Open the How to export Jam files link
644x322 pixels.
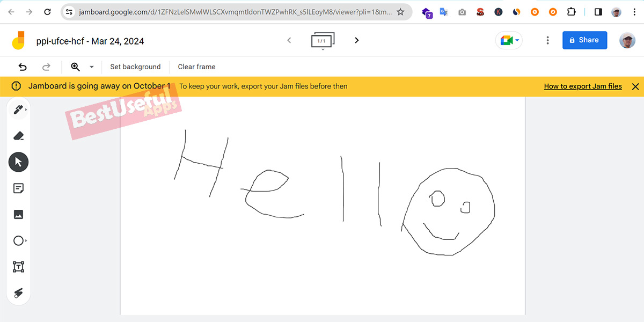[583, 86]
